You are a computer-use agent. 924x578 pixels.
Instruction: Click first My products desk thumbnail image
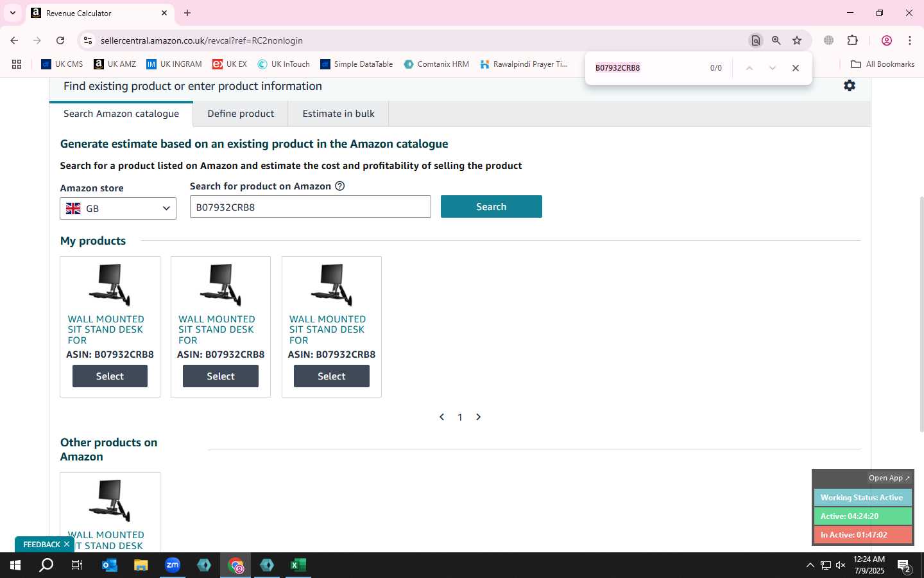pyautogui.click(x=110, y=285)
